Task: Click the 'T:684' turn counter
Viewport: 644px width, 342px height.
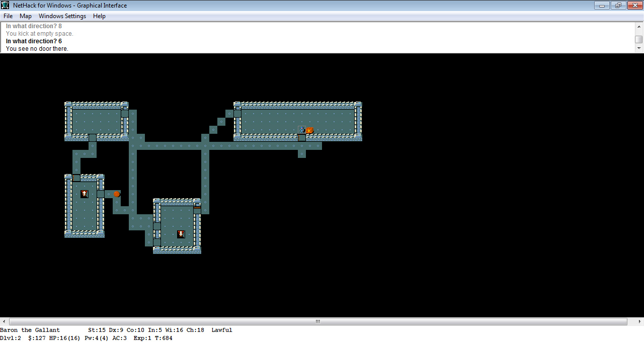Action: coord(164,338)
